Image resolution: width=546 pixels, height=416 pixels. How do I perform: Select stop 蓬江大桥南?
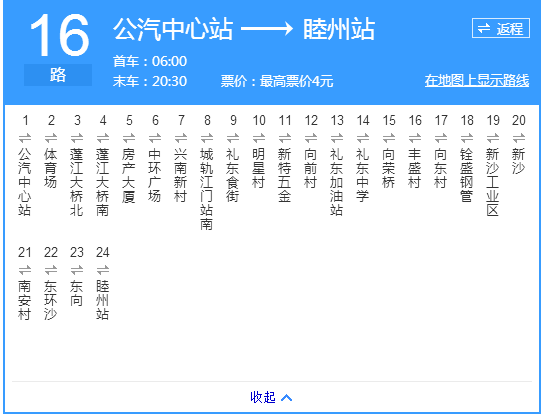(103, 182)
